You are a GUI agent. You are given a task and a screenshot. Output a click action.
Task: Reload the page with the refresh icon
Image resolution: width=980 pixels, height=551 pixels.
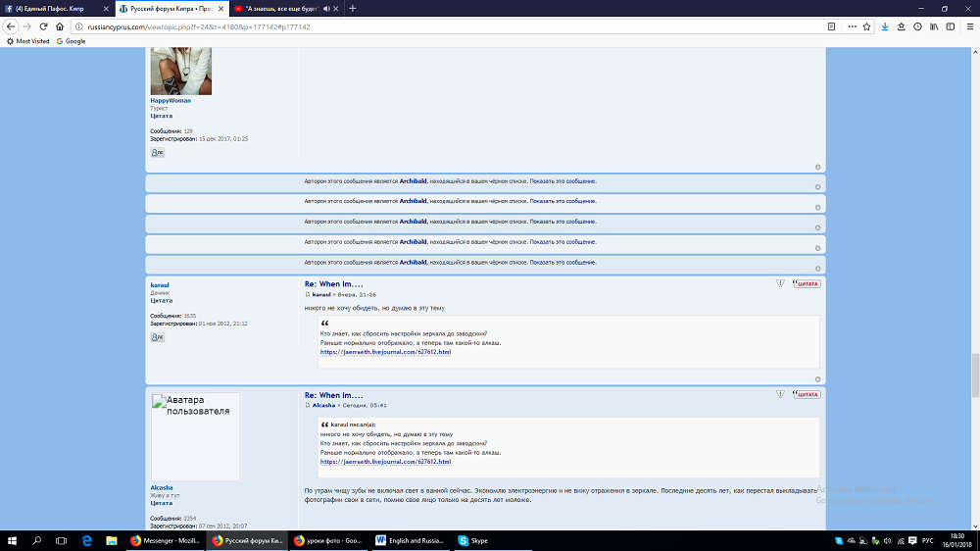pos(43,26)
